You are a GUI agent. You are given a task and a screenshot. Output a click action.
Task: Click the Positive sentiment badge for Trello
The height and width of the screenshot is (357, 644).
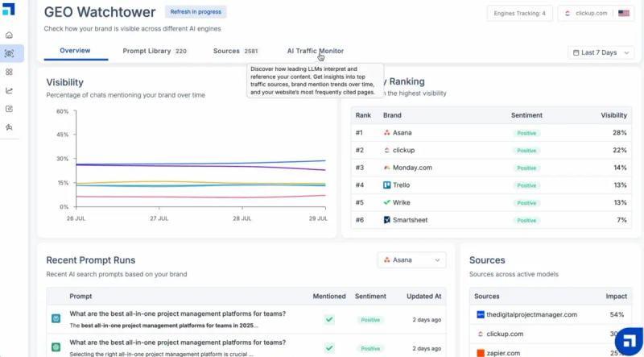(526, 185)
